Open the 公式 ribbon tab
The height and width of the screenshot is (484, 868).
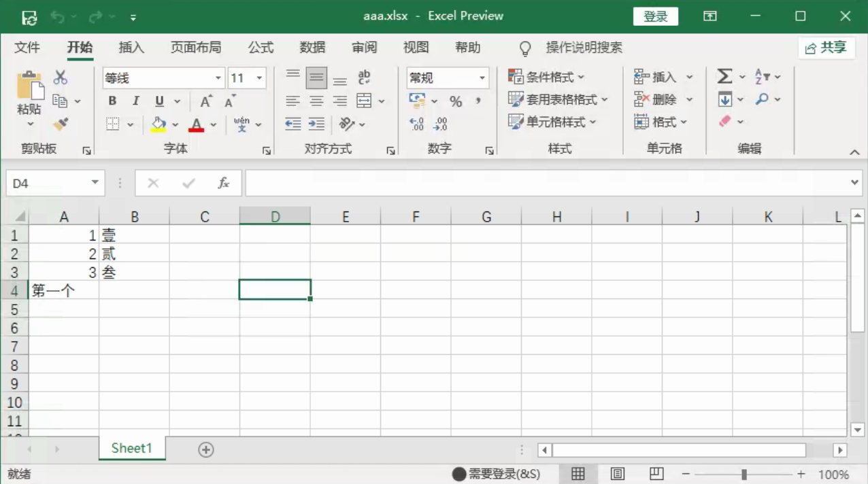pos(261,48)
